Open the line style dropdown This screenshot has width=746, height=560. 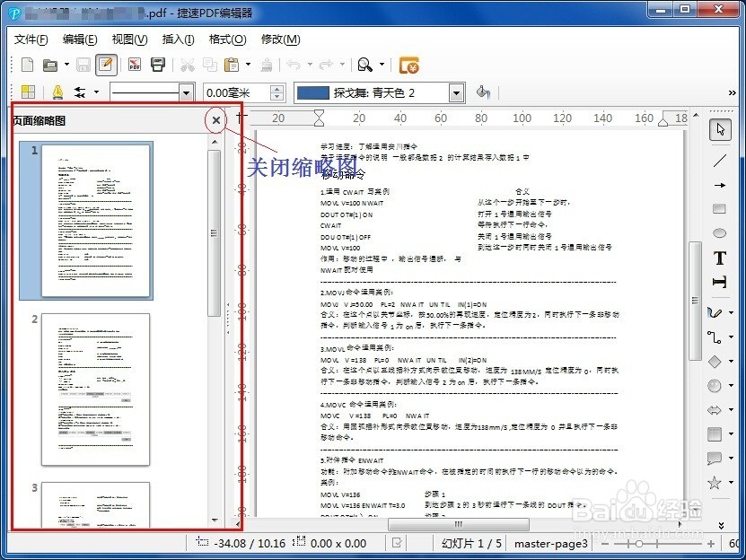186,92
